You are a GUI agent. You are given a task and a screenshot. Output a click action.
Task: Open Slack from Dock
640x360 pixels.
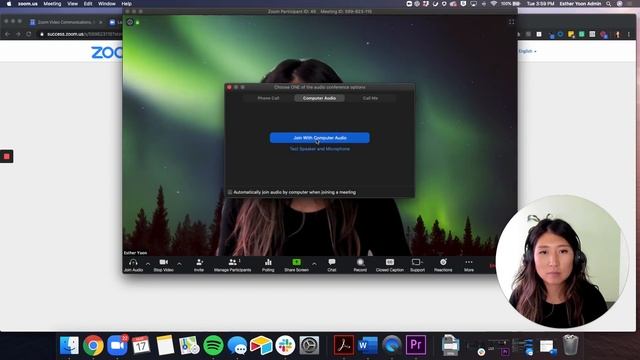coord(285,345)
